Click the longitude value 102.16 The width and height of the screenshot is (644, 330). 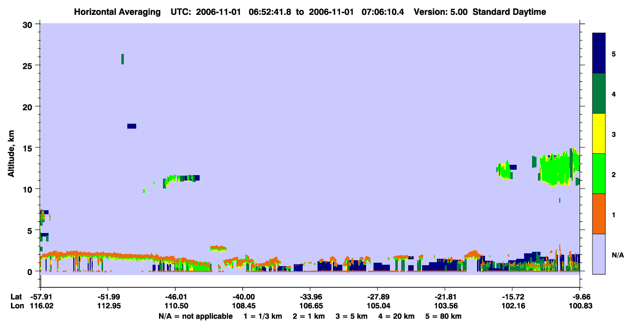point(512,306)
